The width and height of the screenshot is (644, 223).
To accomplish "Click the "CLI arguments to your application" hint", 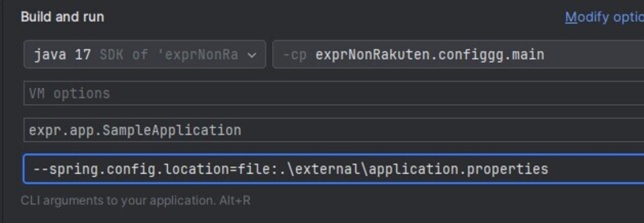I will (109, 201).
